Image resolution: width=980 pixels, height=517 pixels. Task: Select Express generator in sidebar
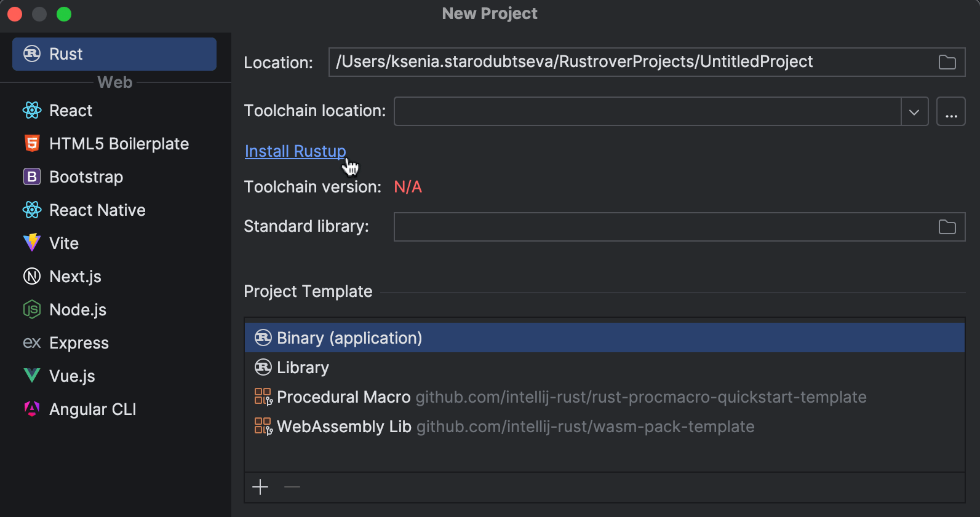coord(79,343)
